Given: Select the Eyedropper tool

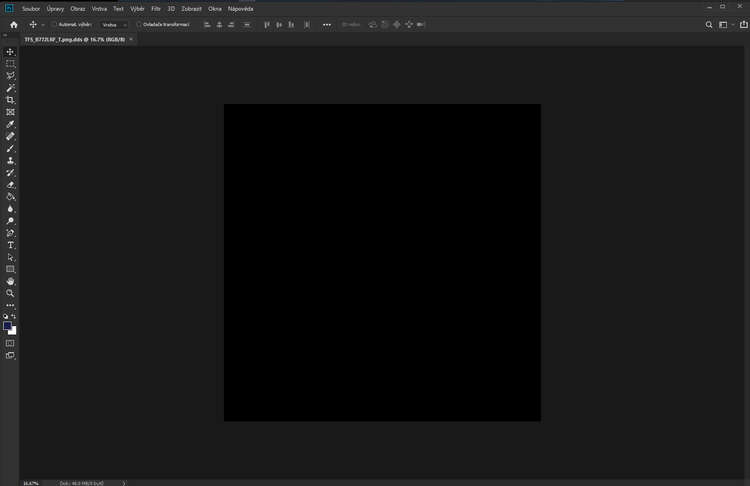Looking at the screenshot, I should pos(10,124).
